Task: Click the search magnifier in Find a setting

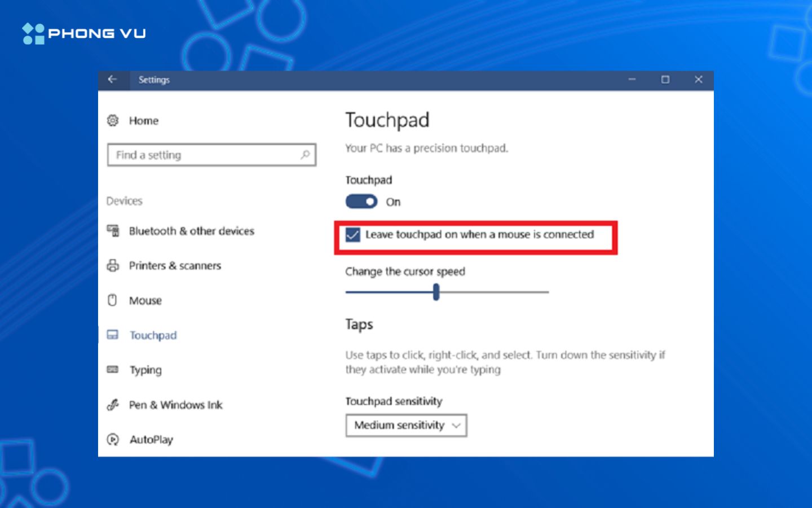Action: 305,154
